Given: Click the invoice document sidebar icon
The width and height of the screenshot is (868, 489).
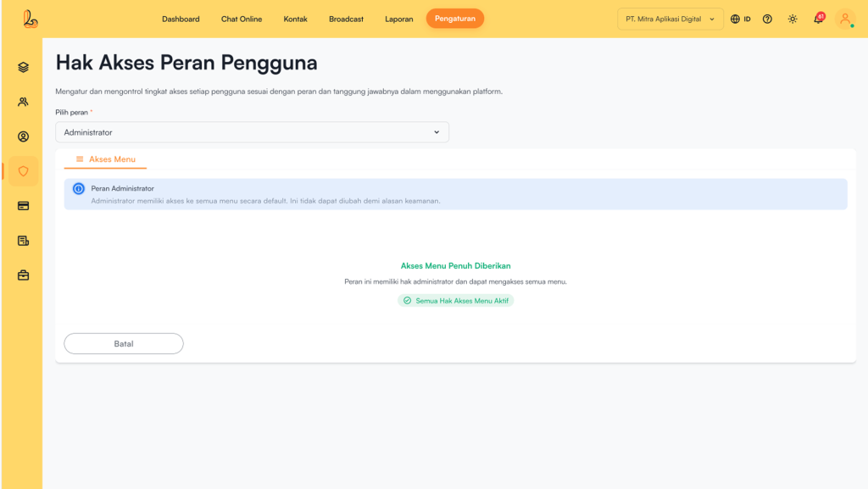Looking at the screenshot, I should pos(23,241).
